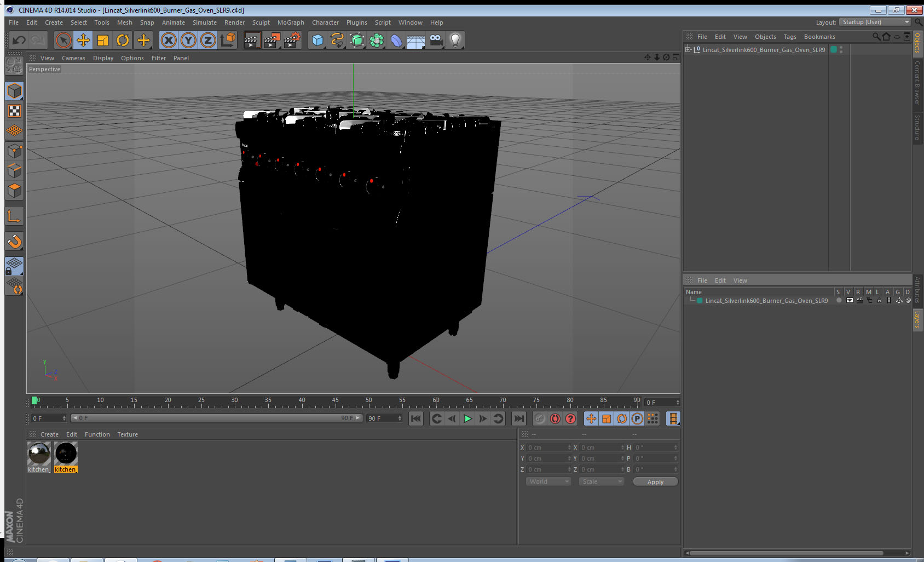
Task: Switch to Points mode
Action: (14, 151)
